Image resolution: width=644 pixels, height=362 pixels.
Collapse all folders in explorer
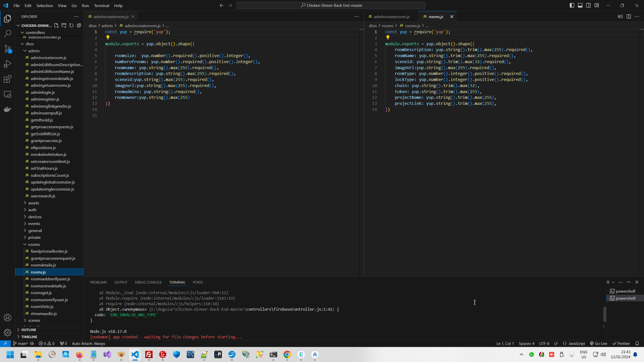pyautogui.click(x=79, y=25)
